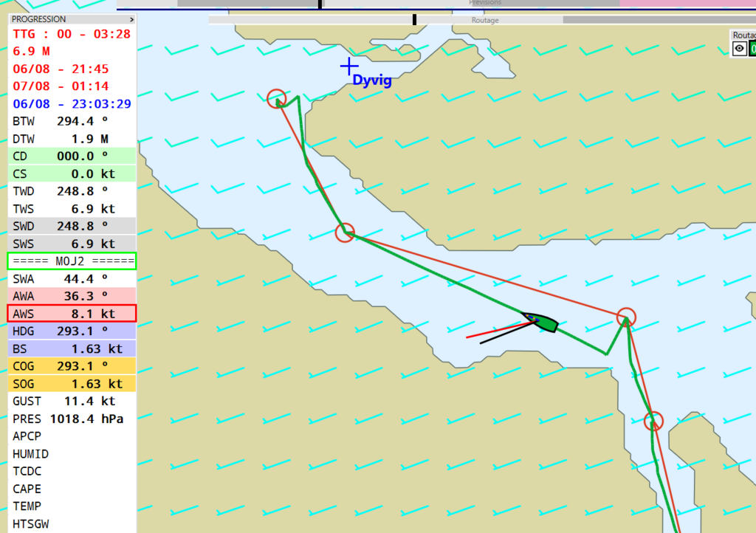Click the red-outlined AWS 8.1 kt row
The image size is (756, 533).
pos(72,314)
